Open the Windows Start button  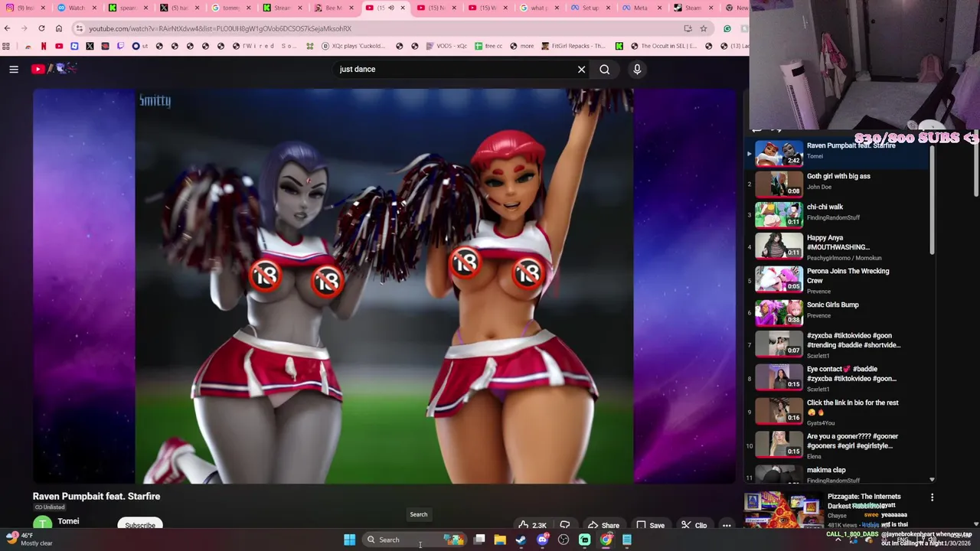[x=349, y=540]
